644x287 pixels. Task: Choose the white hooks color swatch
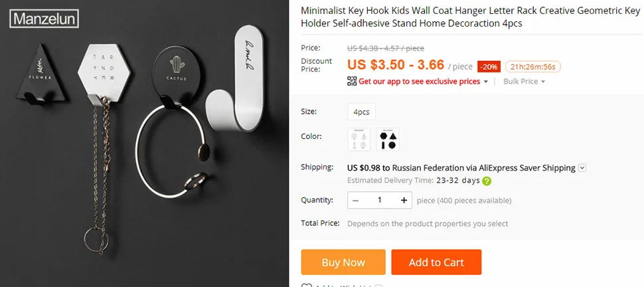pos(359,140)
